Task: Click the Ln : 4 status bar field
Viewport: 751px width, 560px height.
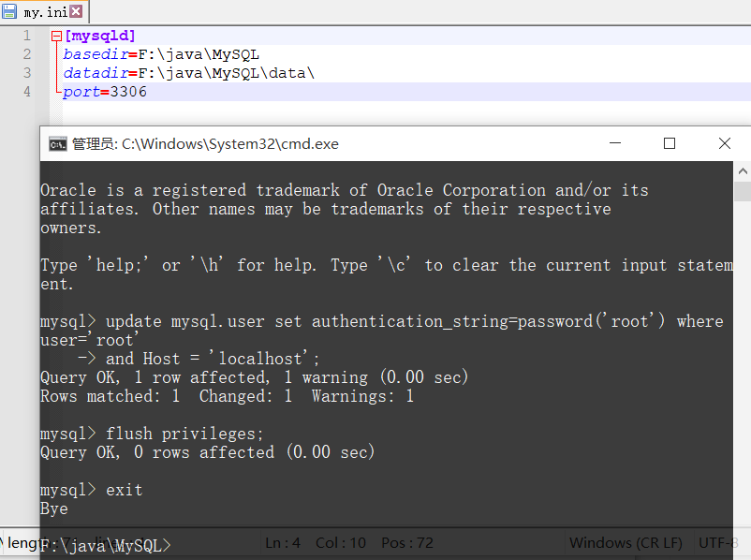Action: click(283, 543)
